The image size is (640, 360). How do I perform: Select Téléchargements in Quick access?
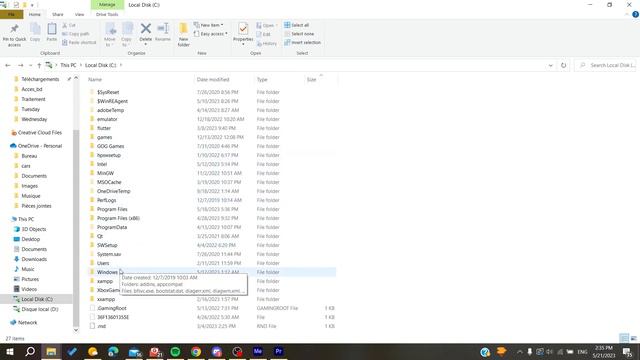40,79
